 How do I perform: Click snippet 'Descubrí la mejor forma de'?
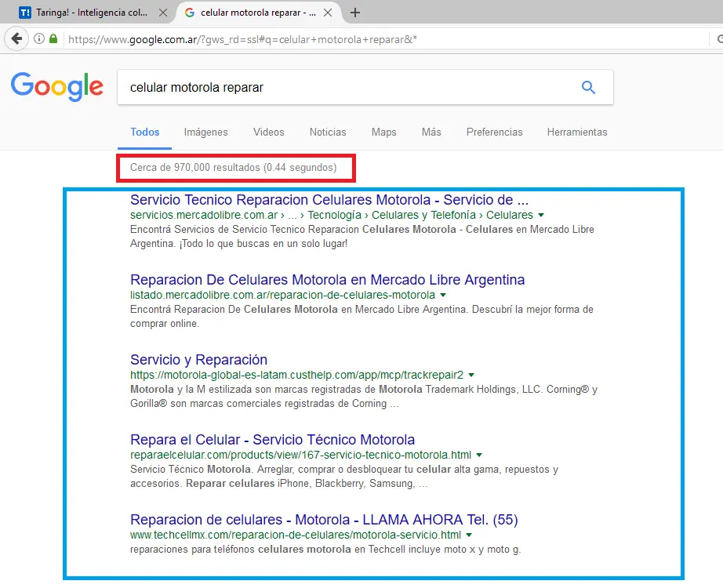[x=532, y=310]
